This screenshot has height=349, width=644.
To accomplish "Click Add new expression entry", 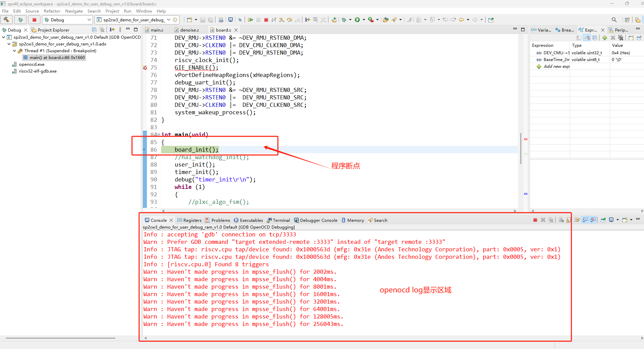I will (556, 66).
